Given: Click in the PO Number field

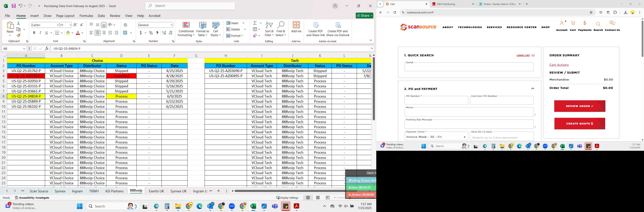Looking at the screenshot, I should [x=436, y=100].
